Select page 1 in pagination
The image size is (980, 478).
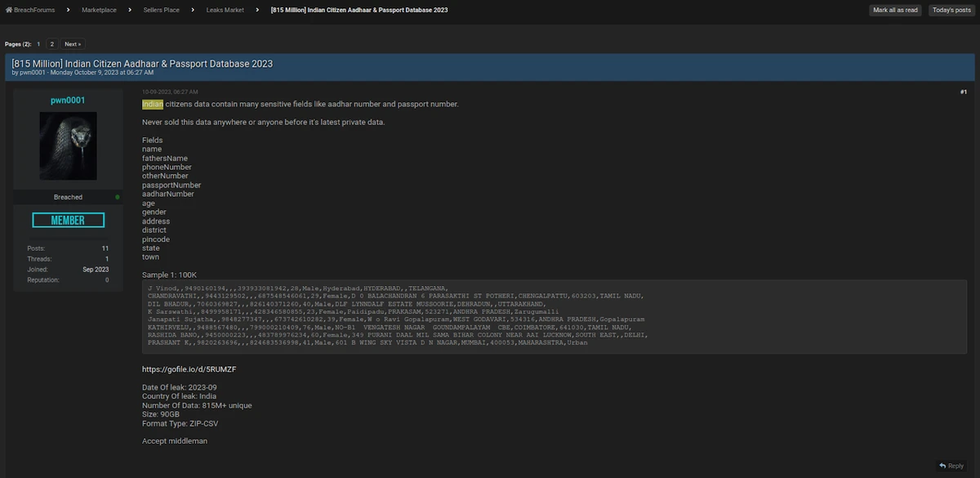(x=38, y=44)
